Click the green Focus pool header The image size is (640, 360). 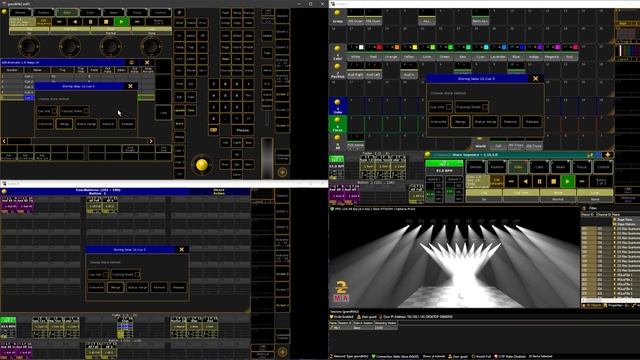pyautogui.click(x=338, y=124)
